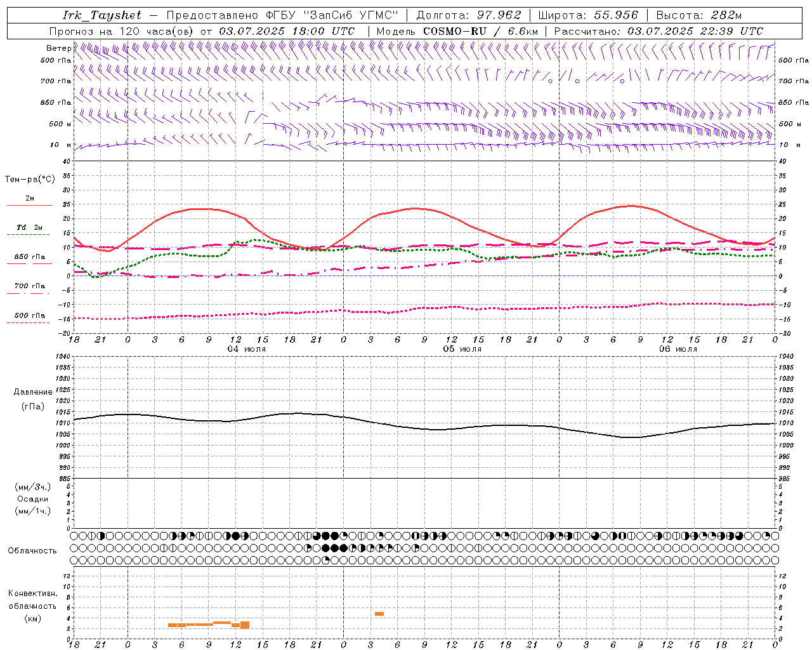Click the isolated orange convective bar on 05 июля
The width and height of the screenshot is (812, 650).
click(x=379, y=614)
